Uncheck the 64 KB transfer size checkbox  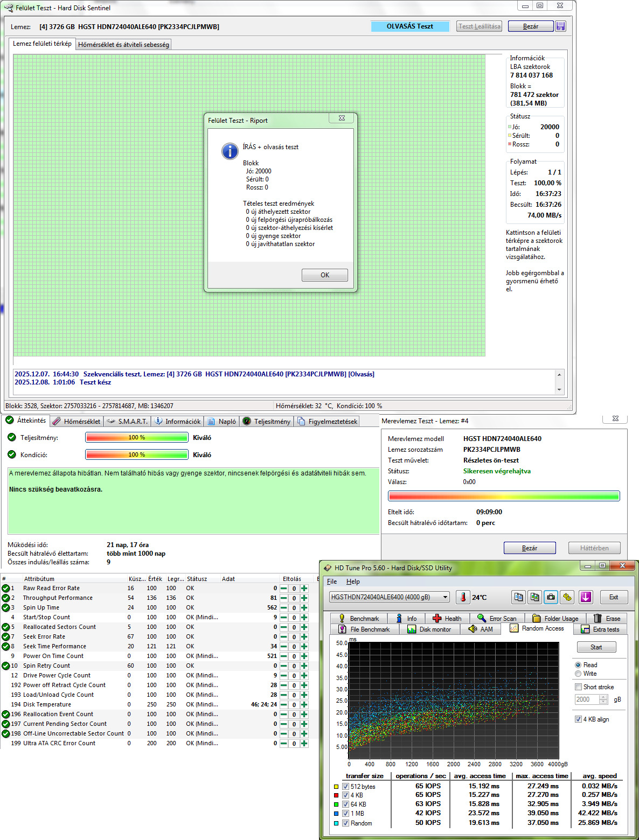coord(346,804)
